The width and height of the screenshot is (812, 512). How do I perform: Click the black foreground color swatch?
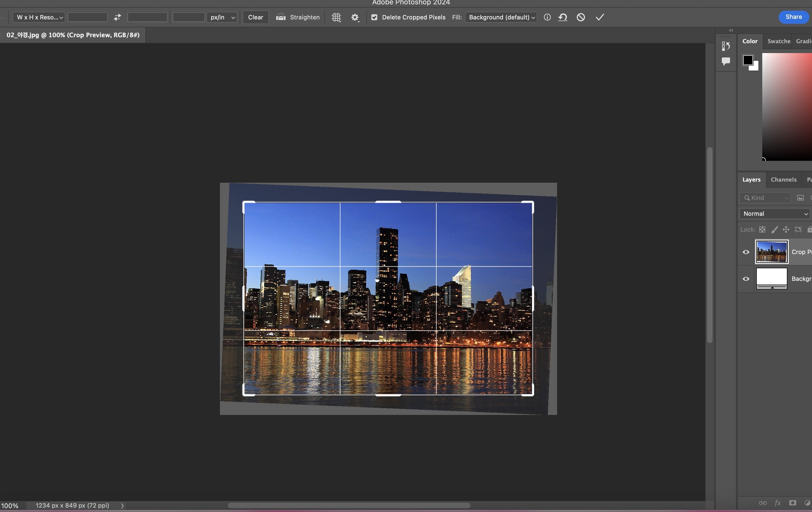coord(747,60)
